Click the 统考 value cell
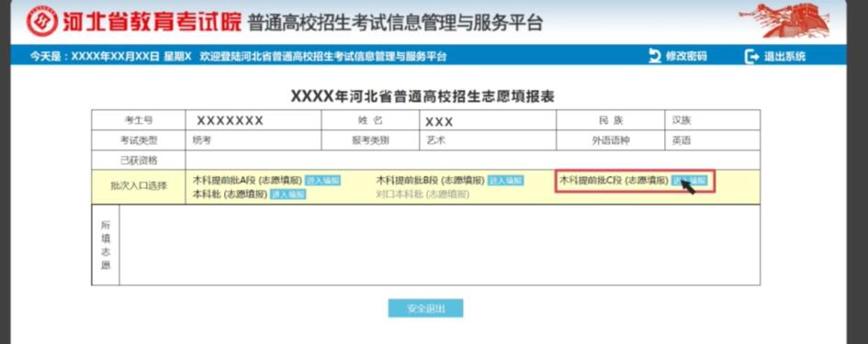 (253, 140)
